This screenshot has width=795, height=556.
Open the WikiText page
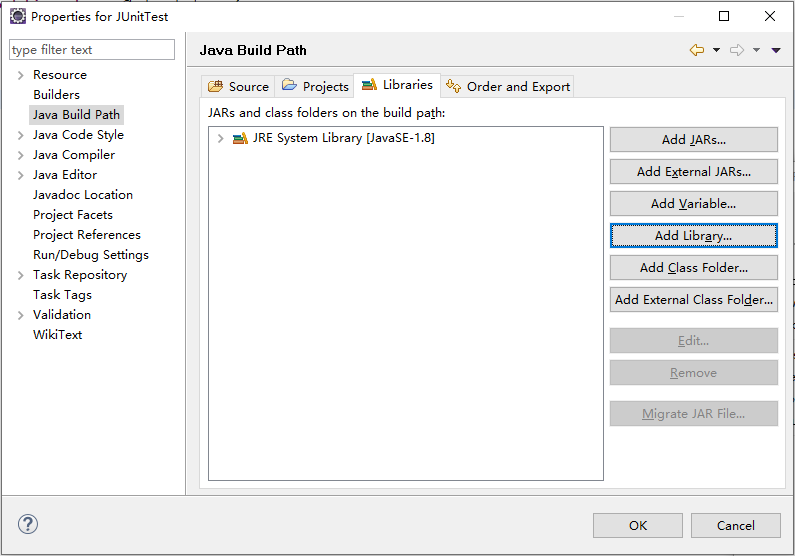pyautogui.click(x=57, y=335)
